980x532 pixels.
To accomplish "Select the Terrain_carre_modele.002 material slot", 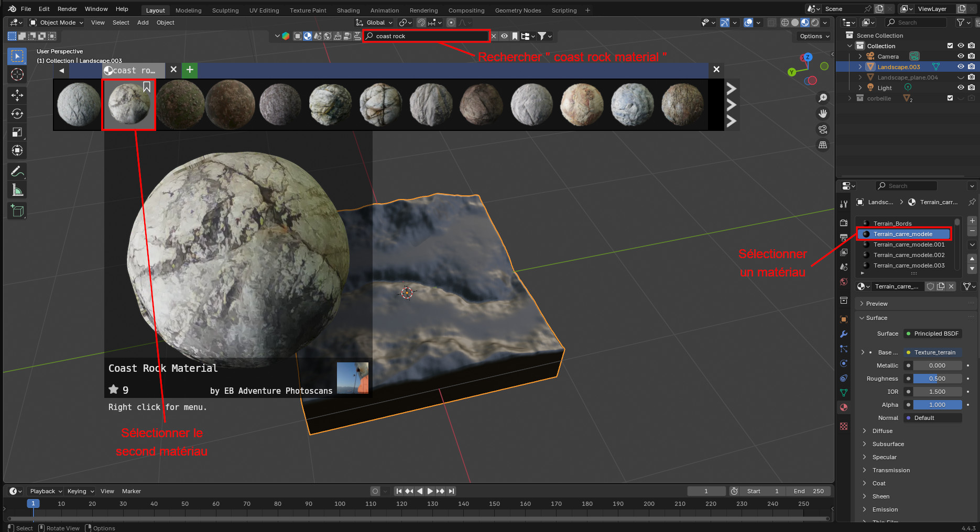I will tap(909, 255).
